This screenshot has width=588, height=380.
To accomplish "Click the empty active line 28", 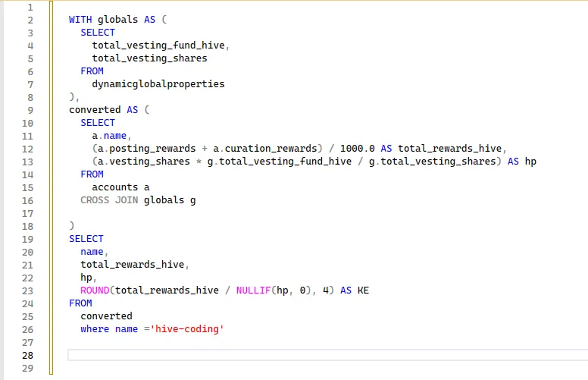I will (328, 355).
